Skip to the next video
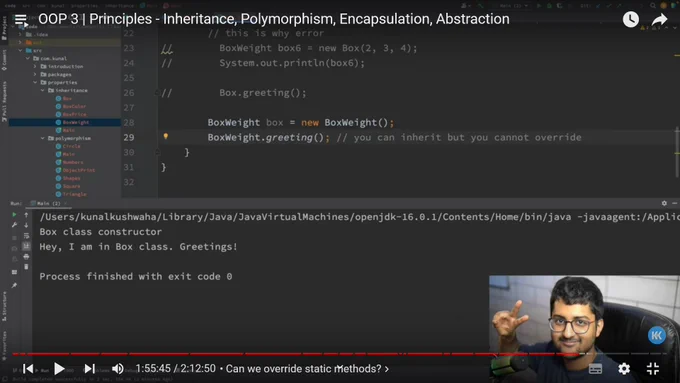 (89, 369)
